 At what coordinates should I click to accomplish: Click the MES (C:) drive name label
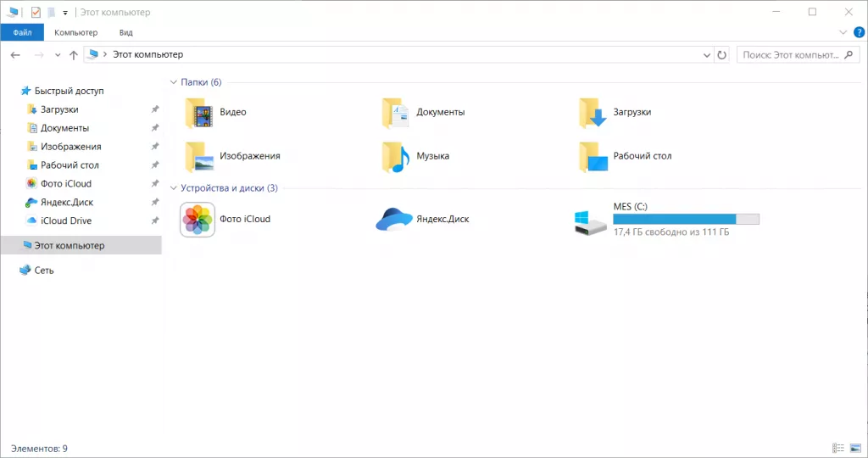pos(630,207)
